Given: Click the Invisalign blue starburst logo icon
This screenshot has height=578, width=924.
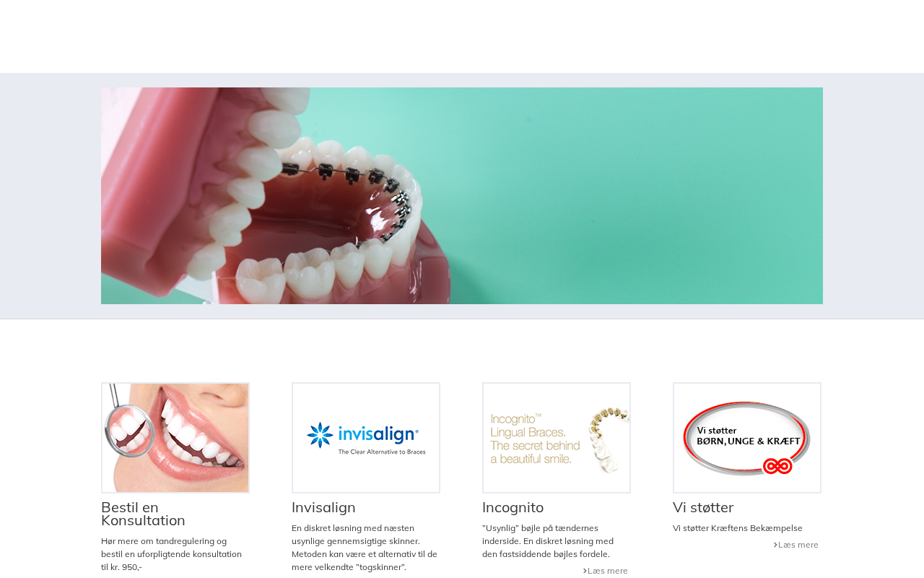Looking at the screenshot, I should [x=320, y=435].
